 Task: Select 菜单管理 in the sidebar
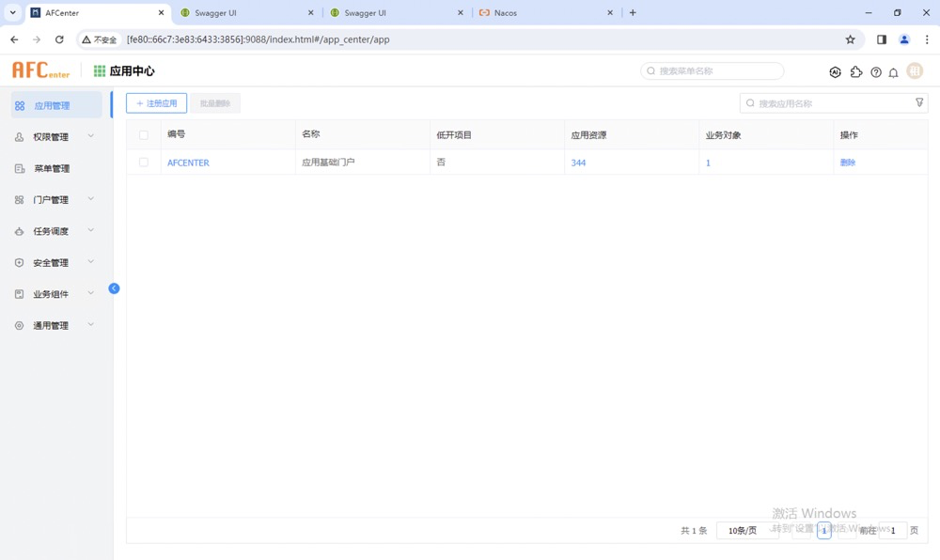52,169
